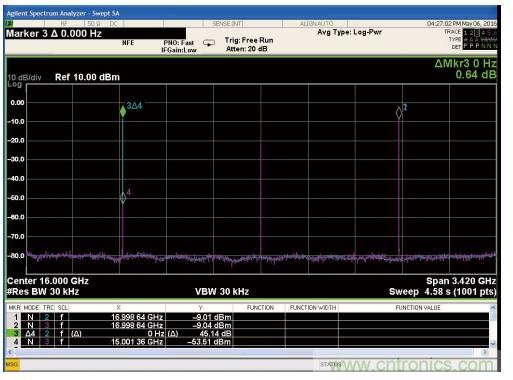Image resolution: width=513 pixels, height=380 pixels.
Task: Click the Ref 10.00 dBm label
Action: (x=87, y=77)
